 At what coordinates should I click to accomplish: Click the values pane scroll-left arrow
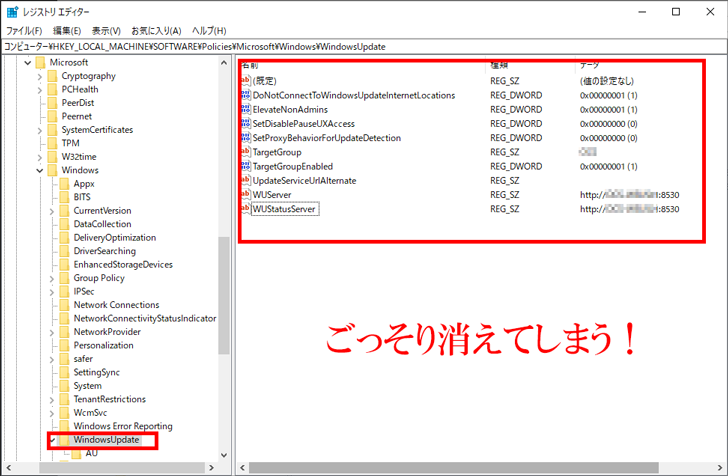[242, 467]
